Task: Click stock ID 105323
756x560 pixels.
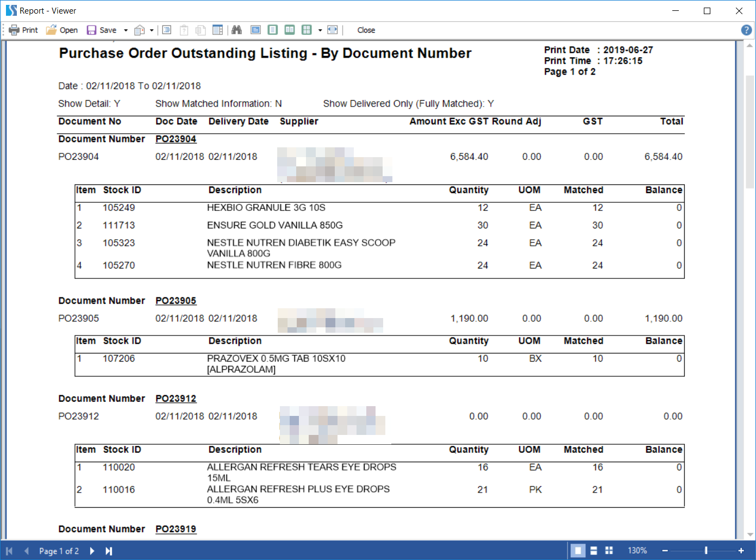Action: point(118,243)
